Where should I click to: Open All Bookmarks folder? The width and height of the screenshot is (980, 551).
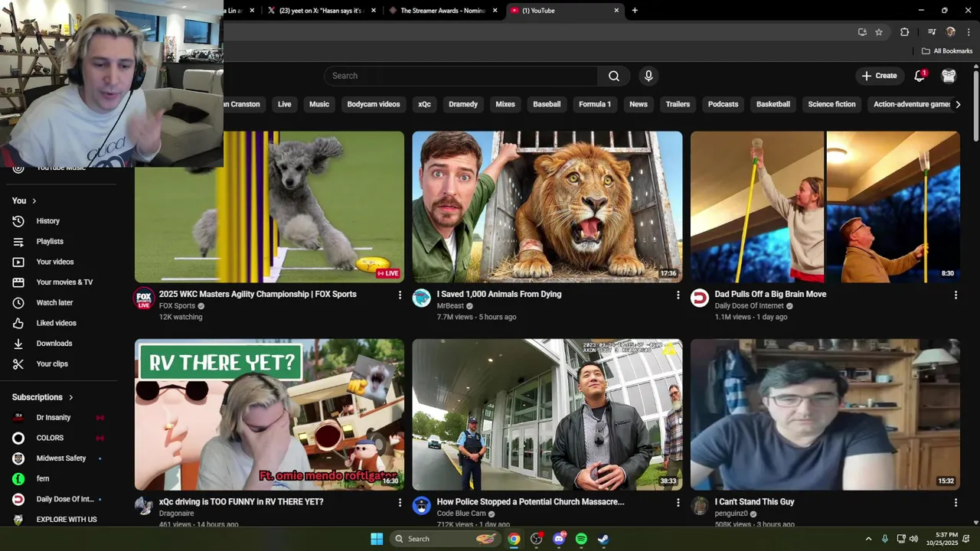(947, 51)
